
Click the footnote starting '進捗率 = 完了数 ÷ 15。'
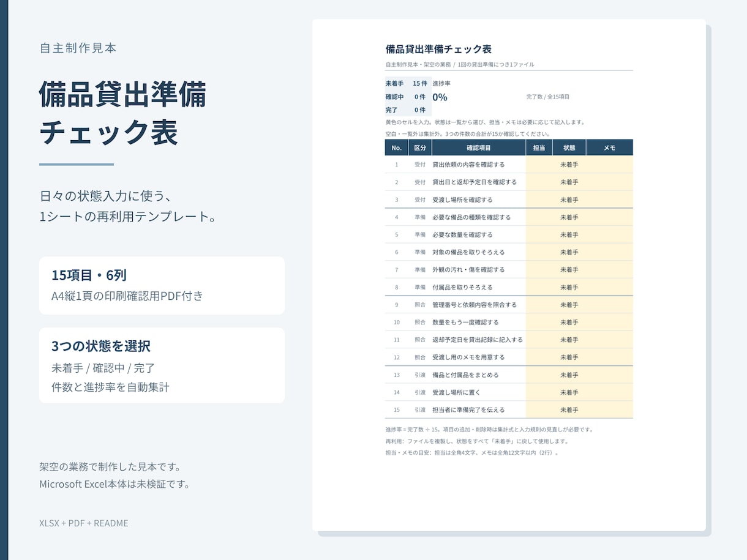pyautogui.click(x=489, y=430)
